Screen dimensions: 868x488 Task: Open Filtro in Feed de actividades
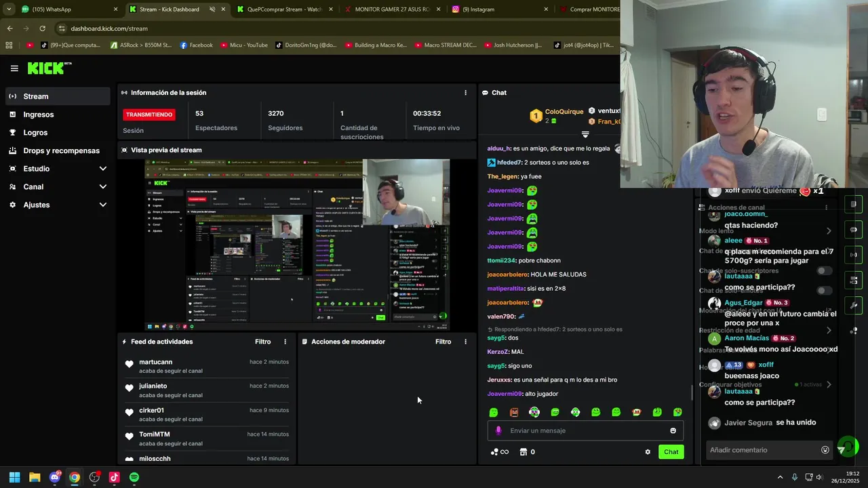pos(262,342)
